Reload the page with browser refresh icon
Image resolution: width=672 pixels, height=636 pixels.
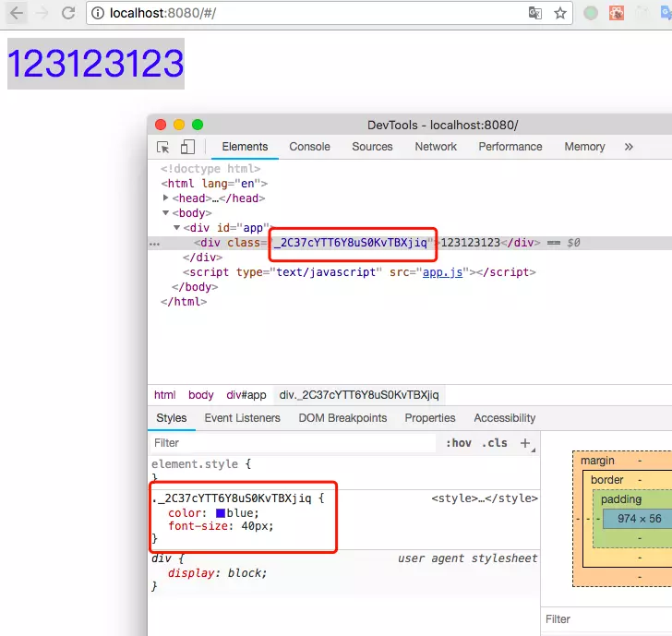point(68,13)
